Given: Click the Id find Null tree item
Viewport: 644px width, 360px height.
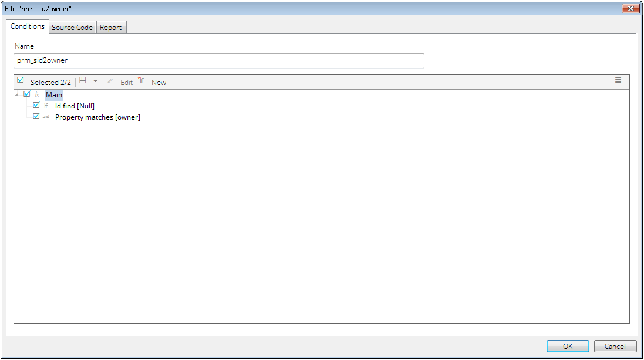Looking at the screenshot, I should coord(74,106).
